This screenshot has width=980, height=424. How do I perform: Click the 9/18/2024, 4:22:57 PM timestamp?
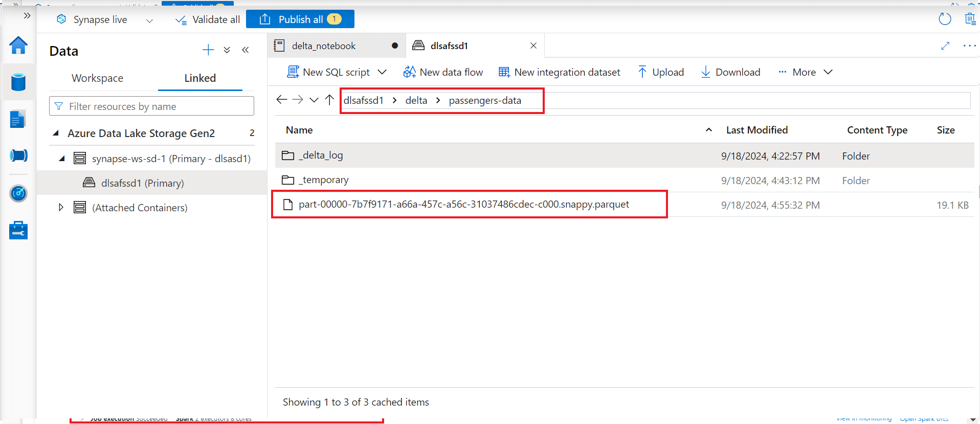tap(770, 156)
